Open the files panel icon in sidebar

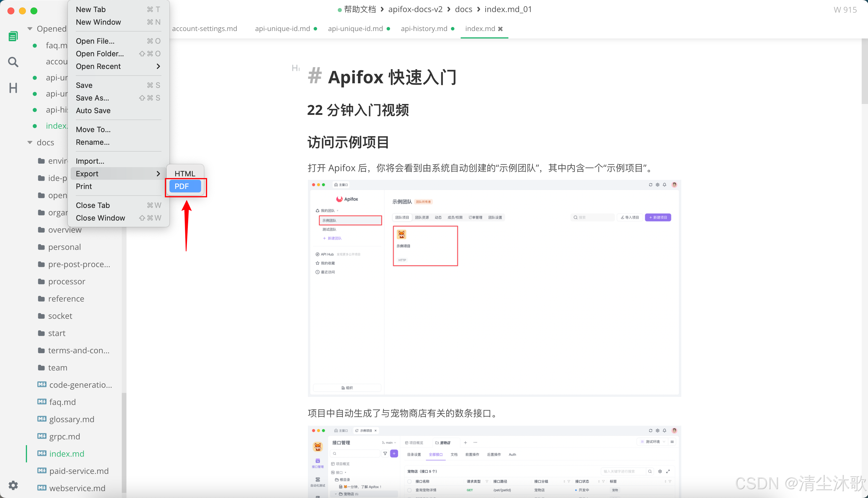point(13,36)
